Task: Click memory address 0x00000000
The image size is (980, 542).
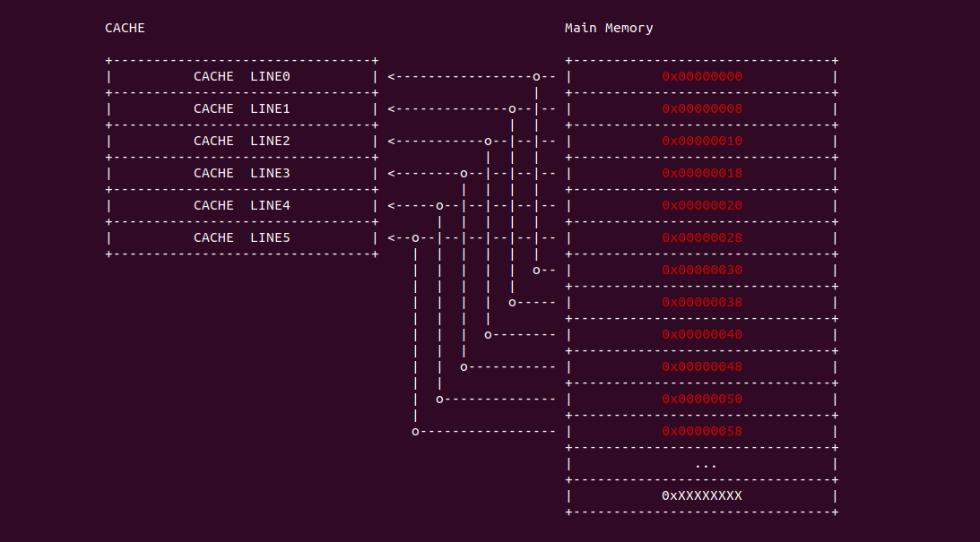Action: tap(702, 77)
